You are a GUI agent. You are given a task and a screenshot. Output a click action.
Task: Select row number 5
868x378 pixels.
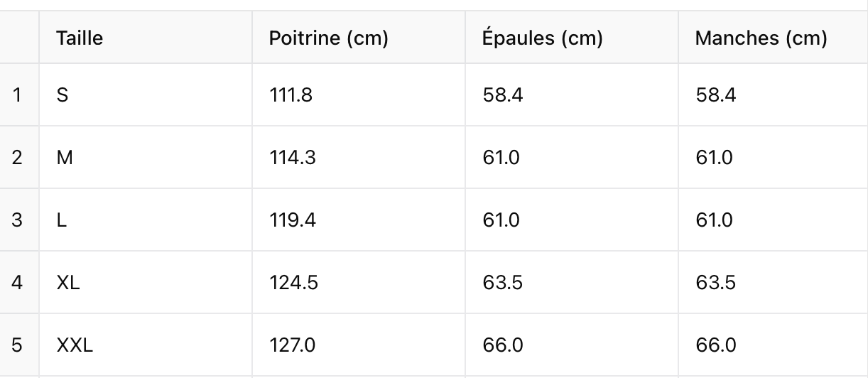click(x=18, y=345)
